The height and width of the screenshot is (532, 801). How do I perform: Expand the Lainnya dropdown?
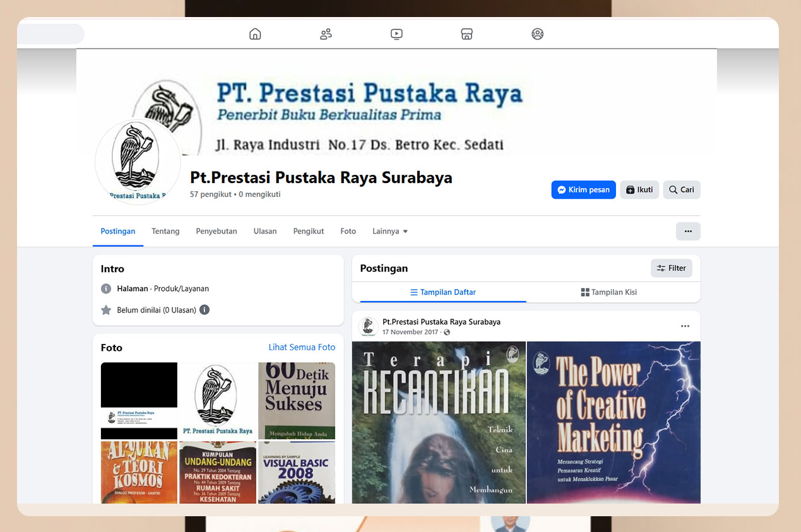coord(390,231)
